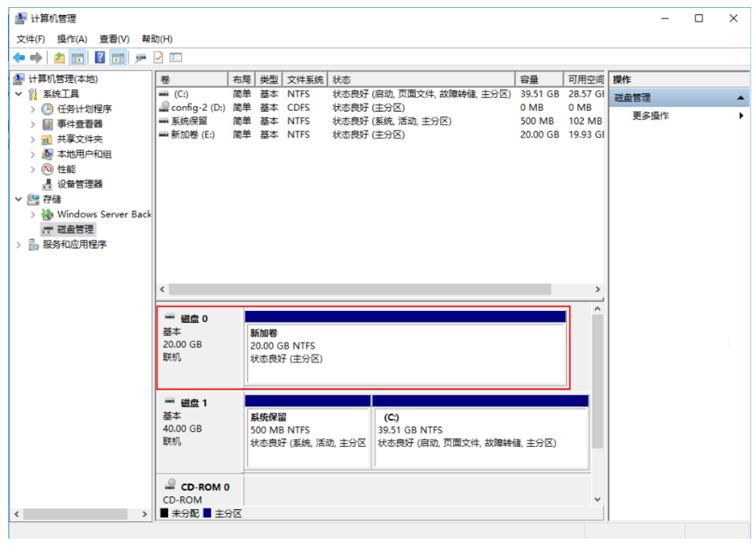
Task: Click the black 未分配 legend swatch
Action: (x=164, y=513)
